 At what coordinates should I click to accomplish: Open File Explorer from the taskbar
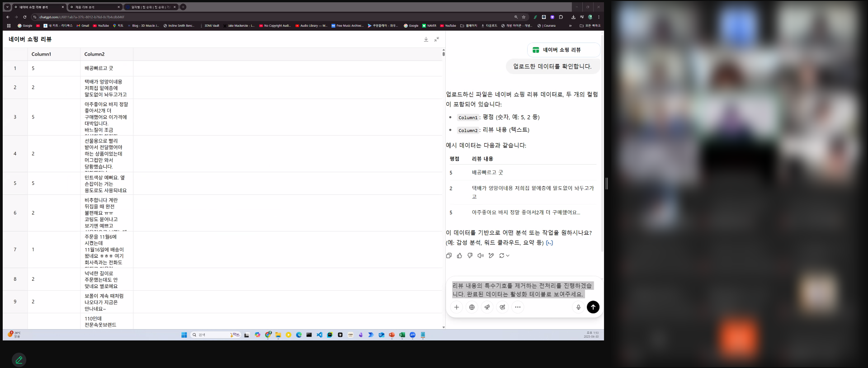coord(278,335)
